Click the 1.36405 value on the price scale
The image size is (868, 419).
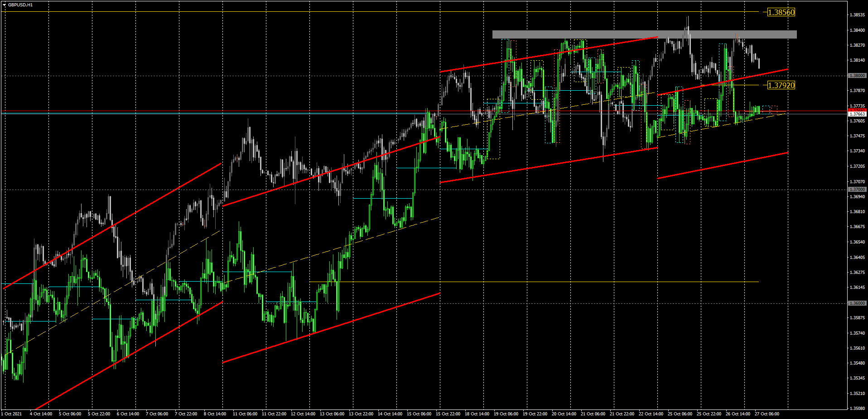[858, 258]
